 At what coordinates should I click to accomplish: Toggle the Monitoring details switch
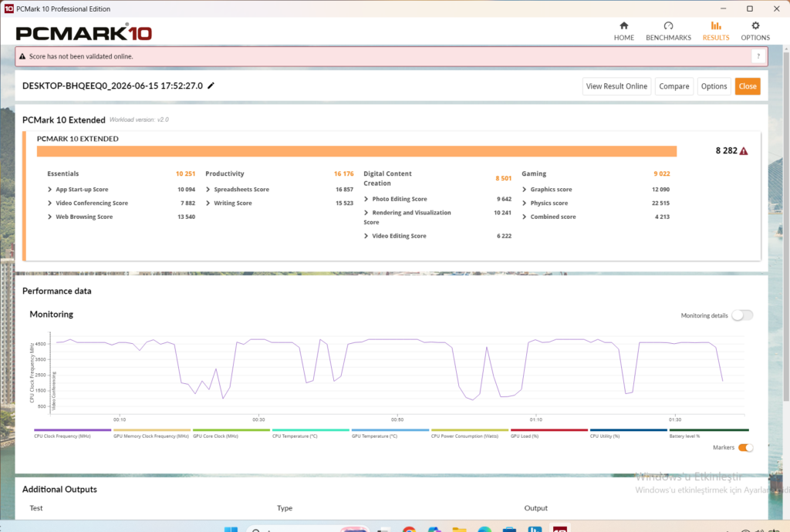tap(742, 315)
